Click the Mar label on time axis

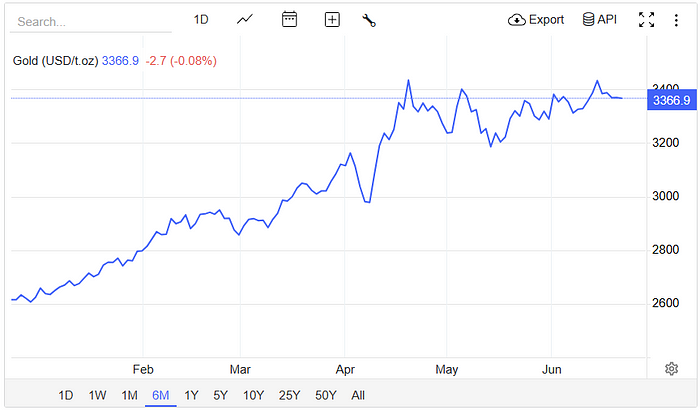(x=240, y=369)
